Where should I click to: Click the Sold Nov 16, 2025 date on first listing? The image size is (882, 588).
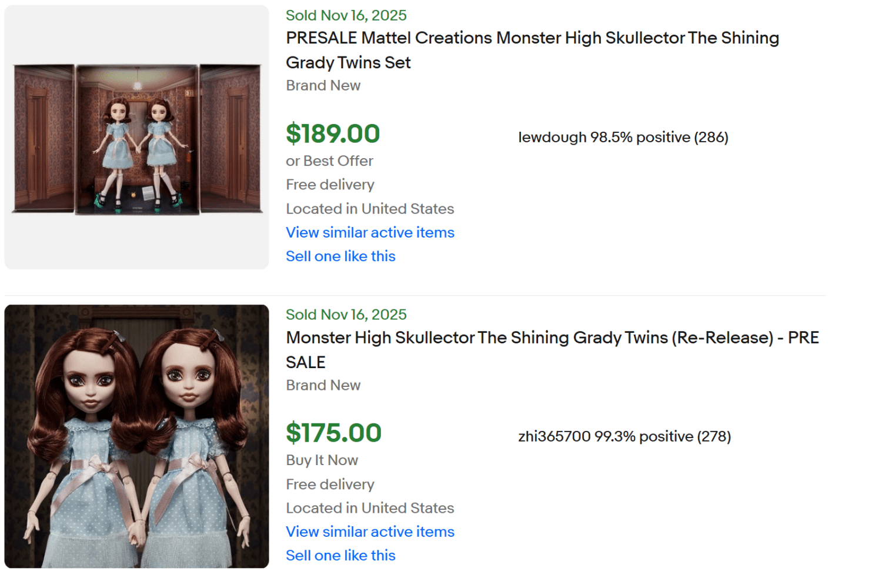point(346,15)
